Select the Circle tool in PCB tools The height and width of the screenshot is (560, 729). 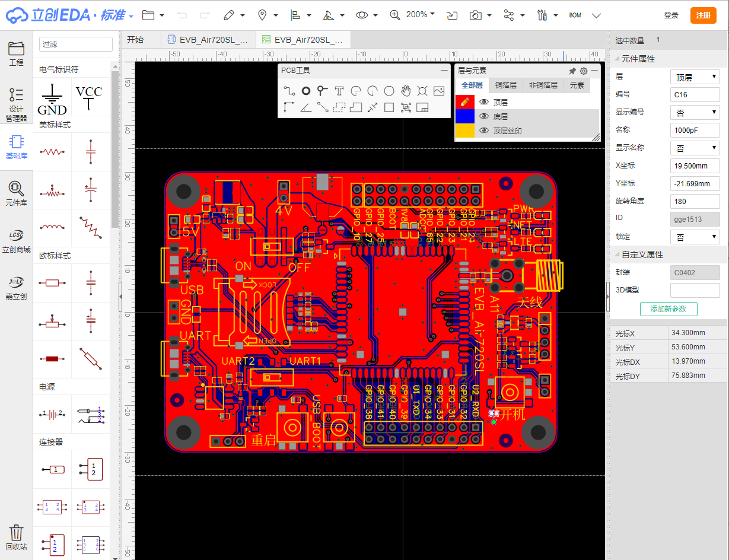389,91
